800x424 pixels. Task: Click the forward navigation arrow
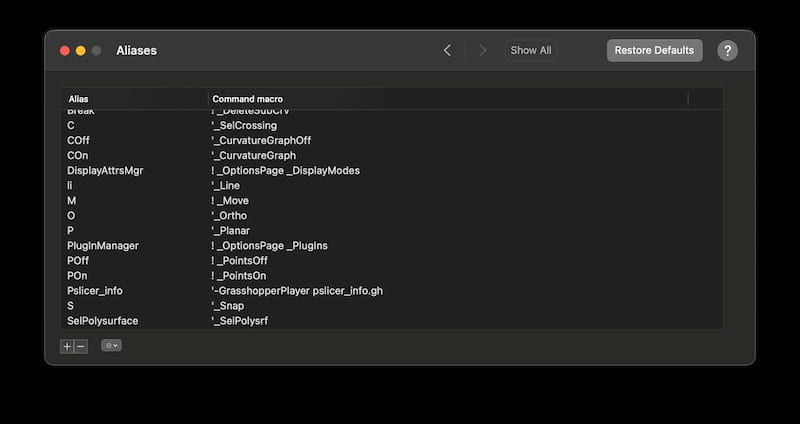[x=482, y=51]
